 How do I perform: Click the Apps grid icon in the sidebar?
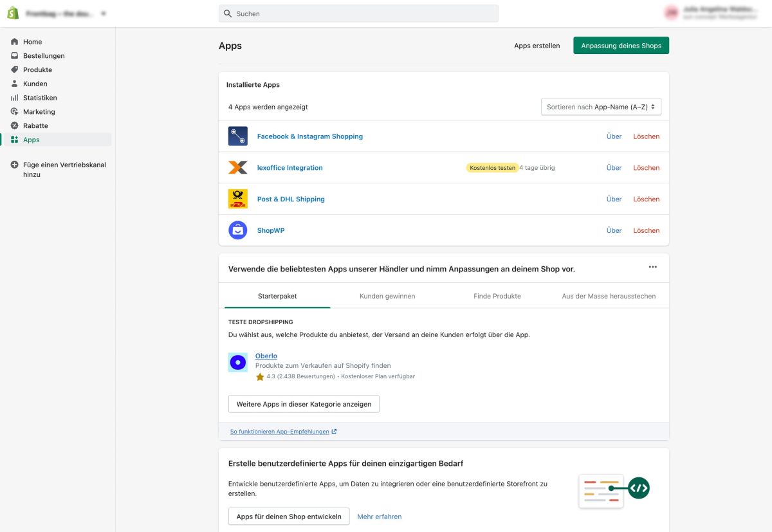15,140
